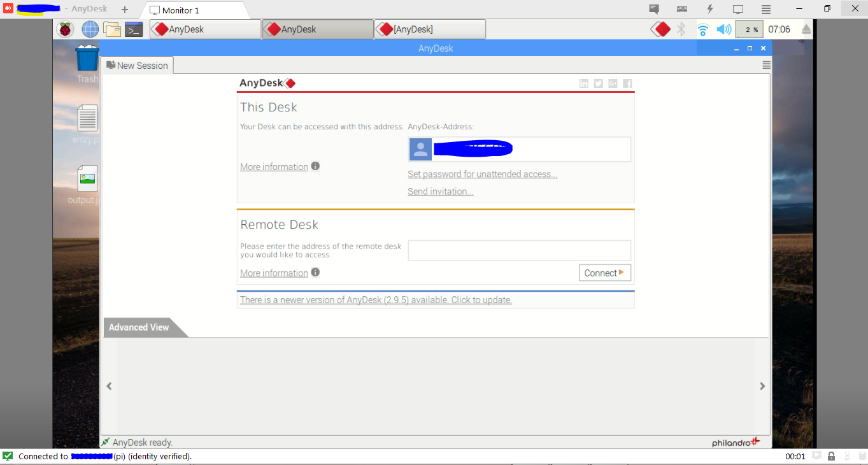Click the This Desk heading
This screenshot has height=465, width=868.
click(x=269, y=107)
